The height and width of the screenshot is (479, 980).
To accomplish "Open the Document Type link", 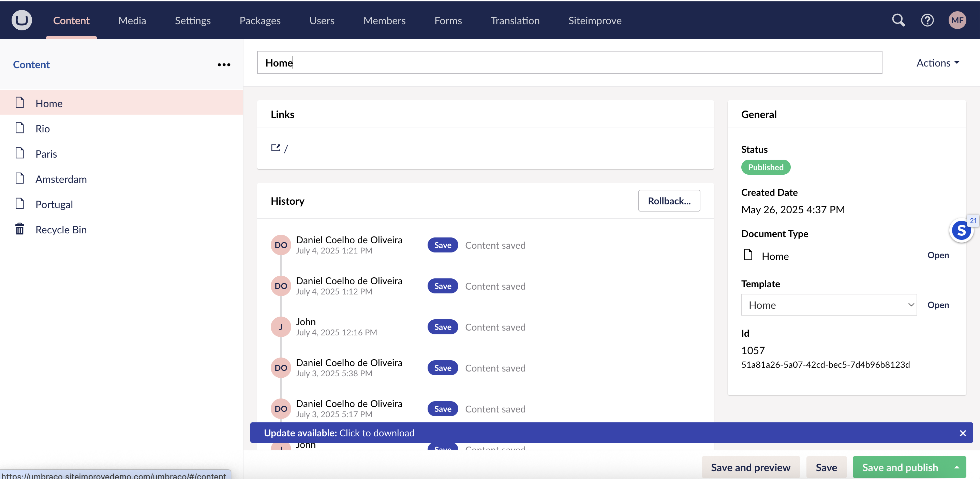I will click(x=938, y=255).
